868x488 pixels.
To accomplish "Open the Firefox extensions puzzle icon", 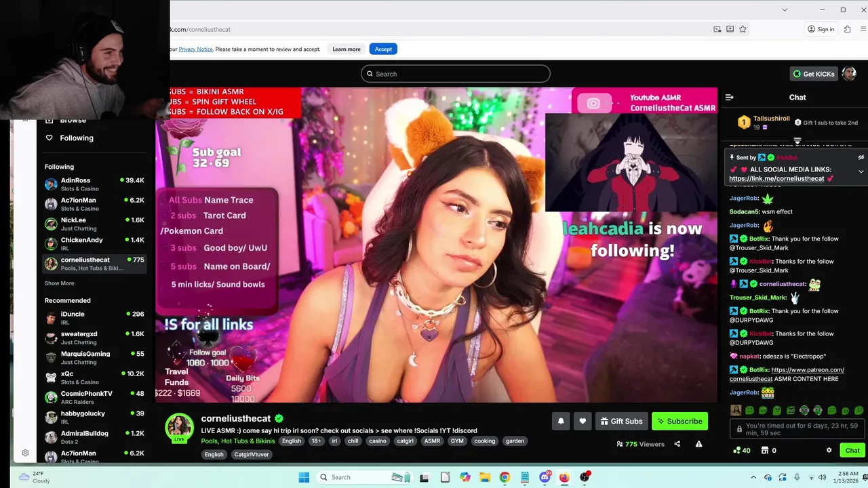I will click(847, 29).
